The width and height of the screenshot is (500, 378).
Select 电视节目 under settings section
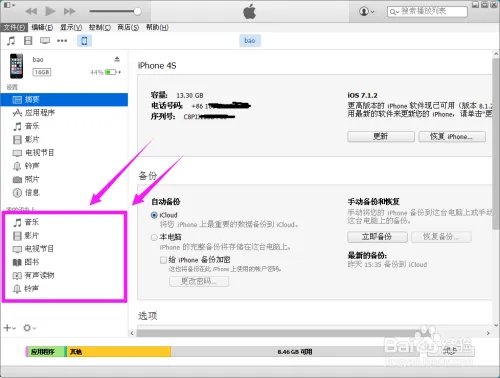(x=64, y=153)
